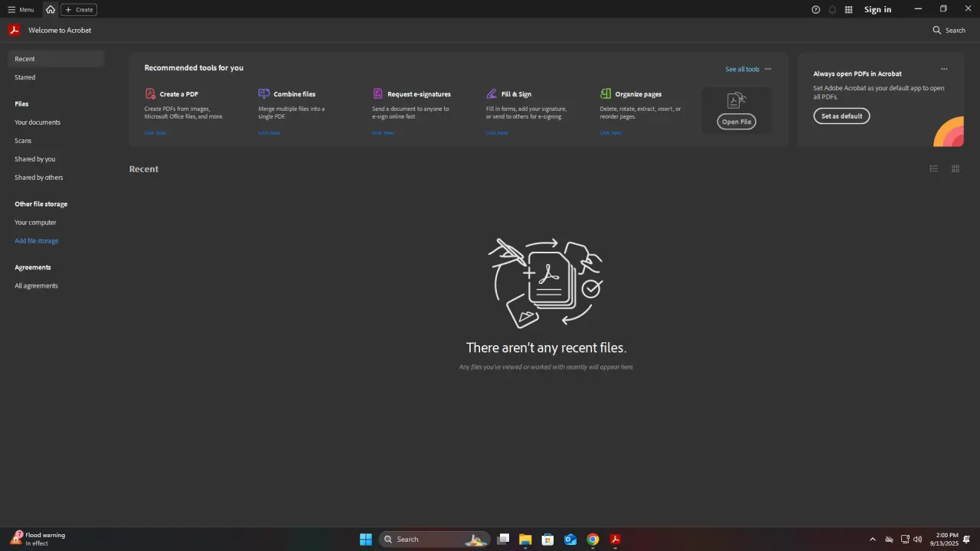Click Use now under Create a PDF
The width and height of the screenshot is (980, 551).
coord(155,132)
